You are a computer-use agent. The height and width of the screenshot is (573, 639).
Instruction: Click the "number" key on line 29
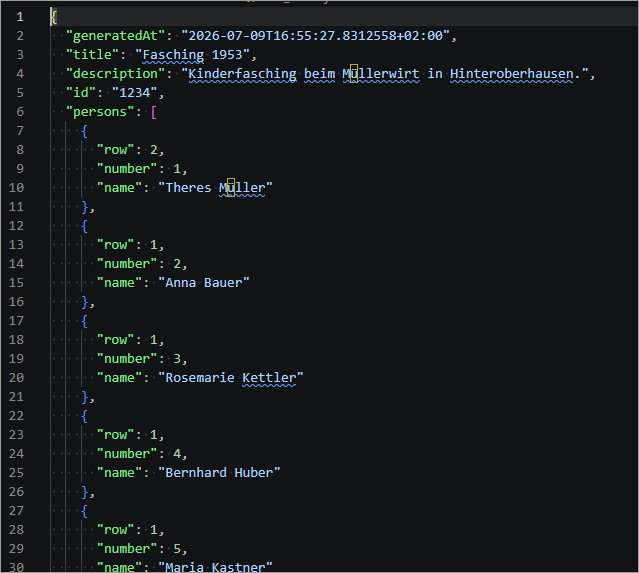click(x=127, y=549)
